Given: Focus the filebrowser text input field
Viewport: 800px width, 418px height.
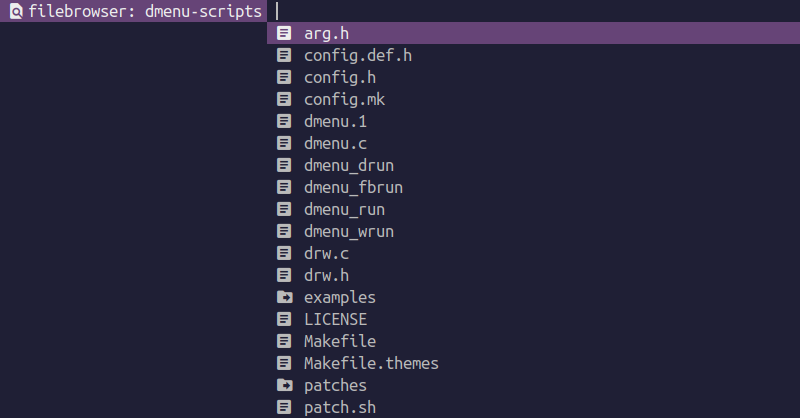Looking at the screenshot, I should (533, 11).
